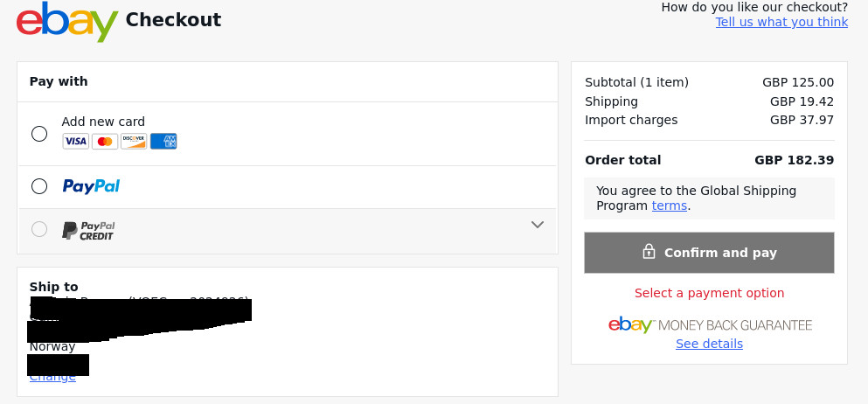This screenshot has height=404, width=868.
Task: Click the PayPal logo
Action: tap(91, 186)
